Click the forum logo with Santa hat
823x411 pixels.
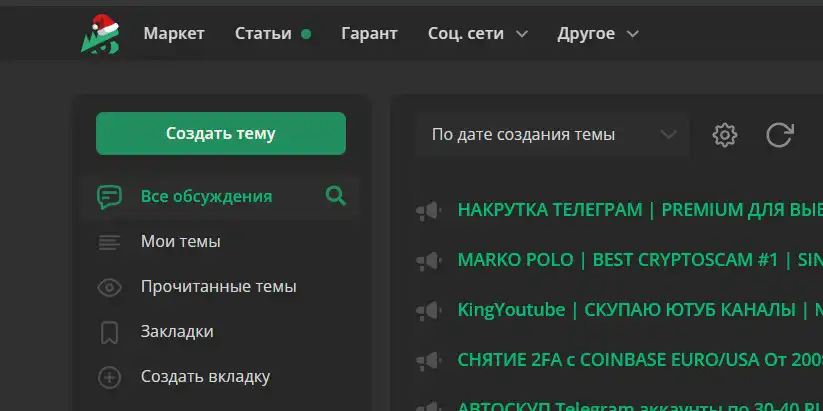point(101,34)
